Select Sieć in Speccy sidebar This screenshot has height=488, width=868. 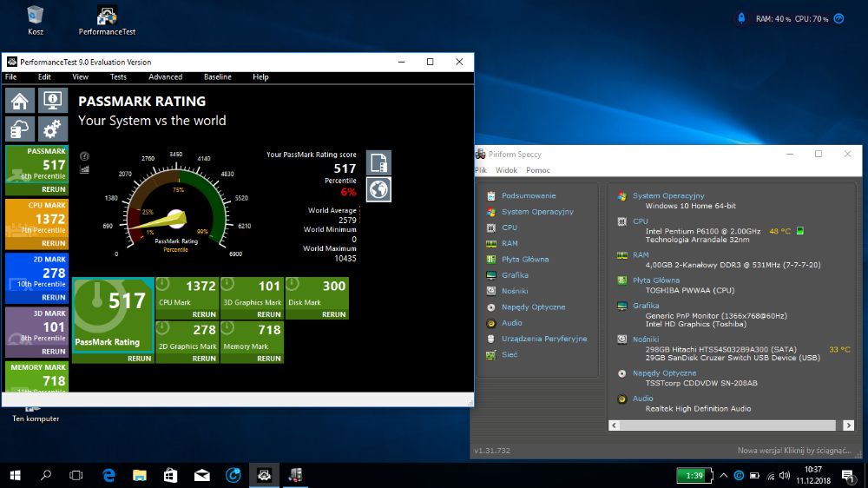[x=510, y=354]
